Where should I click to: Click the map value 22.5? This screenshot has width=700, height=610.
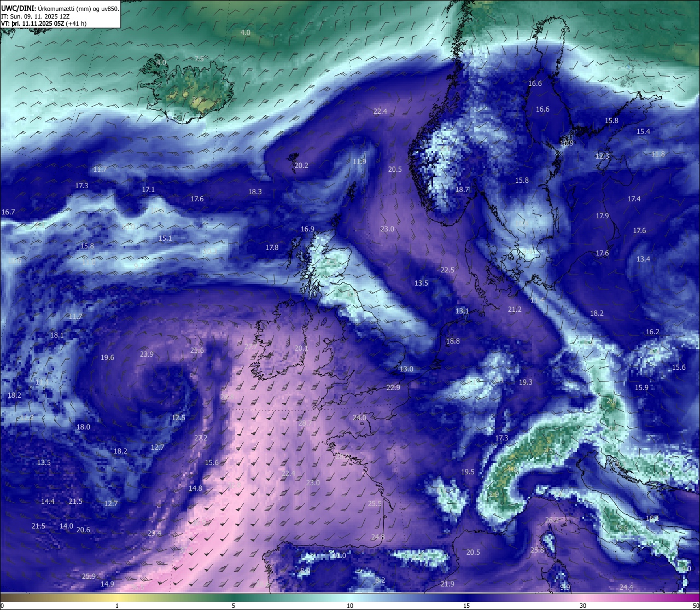tap(447, 270)
